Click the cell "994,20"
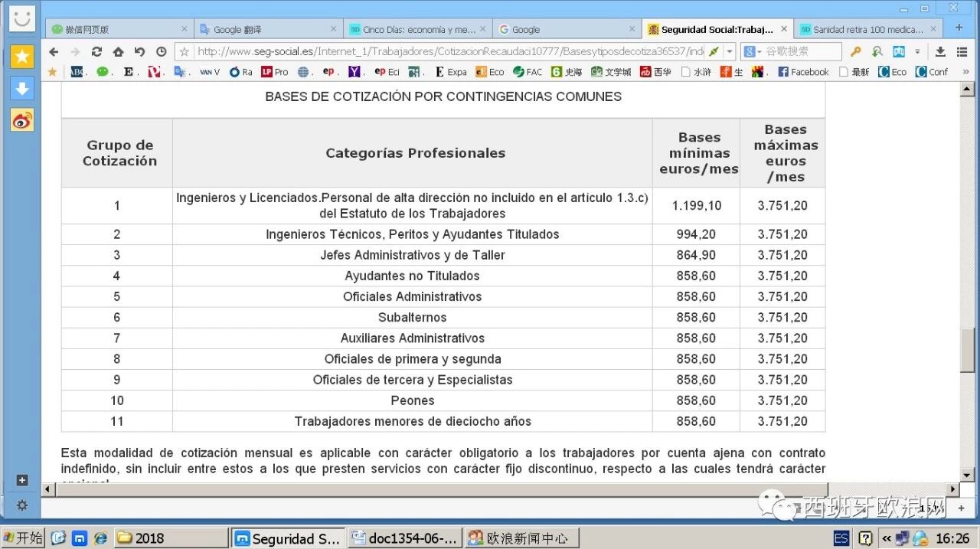Image resolution: width=980 pixels, height=549 pixels. pyautogui.click(x=696, y=234)
